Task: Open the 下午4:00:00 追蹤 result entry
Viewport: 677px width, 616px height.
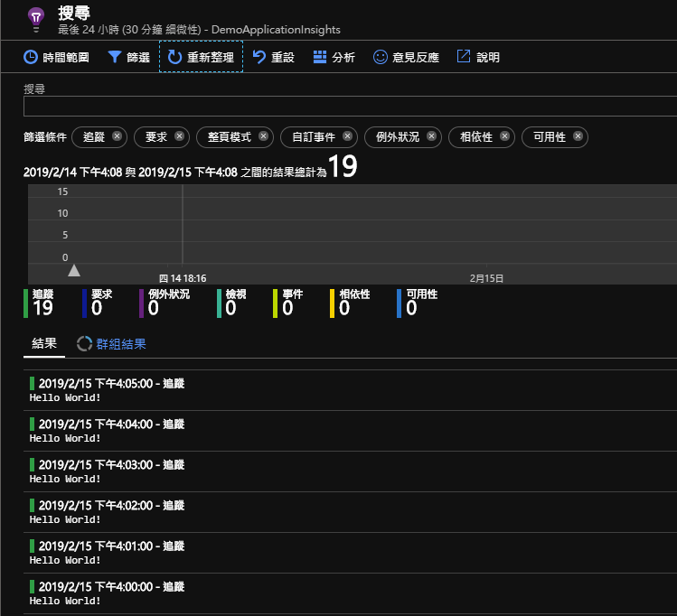Action: [x=108, y=593]
